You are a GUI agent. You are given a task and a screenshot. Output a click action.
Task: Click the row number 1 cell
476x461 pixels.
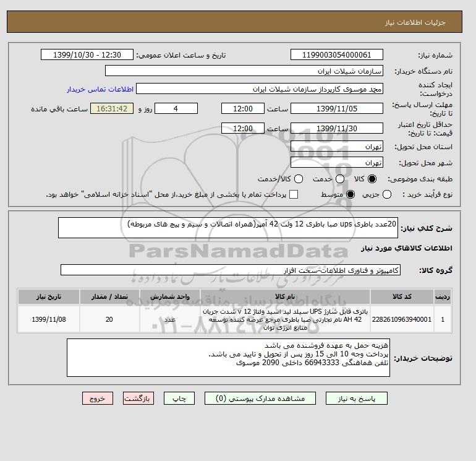[x=443, y=319]
